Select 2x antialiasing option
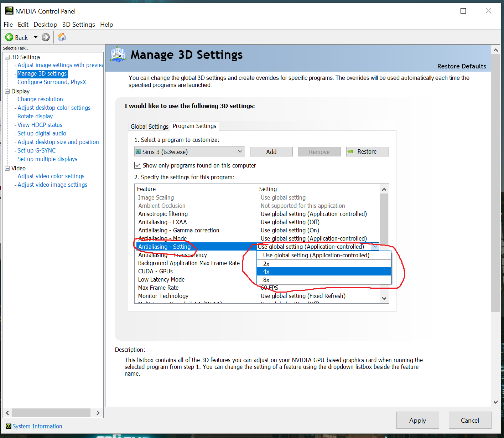The height and width of the screenshot is (438, 504). coord(324,264)
